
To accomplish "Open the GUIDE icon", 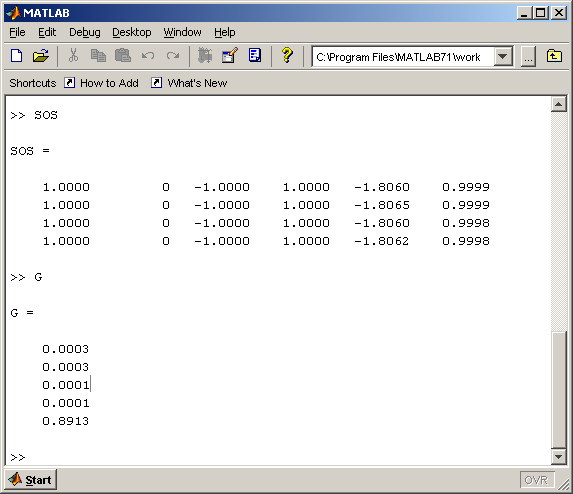I will tap(230, 56).
